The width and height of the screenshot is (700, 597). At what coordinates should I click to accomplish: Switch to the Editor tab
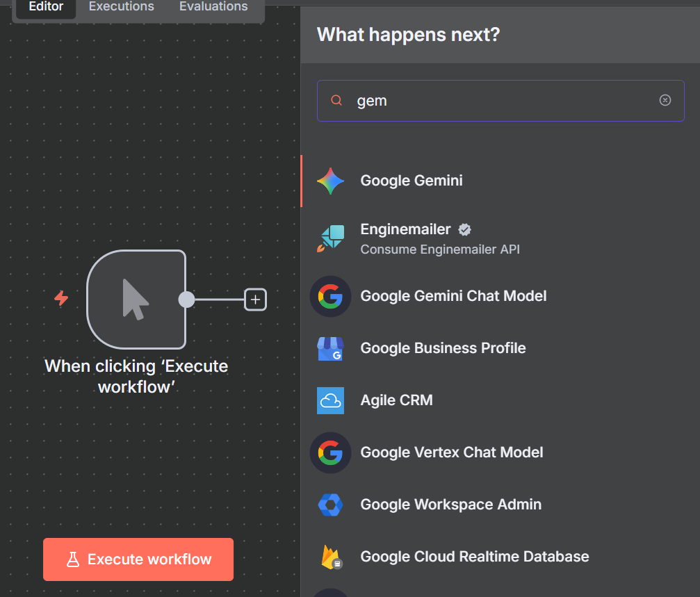(x=46, y=7)
